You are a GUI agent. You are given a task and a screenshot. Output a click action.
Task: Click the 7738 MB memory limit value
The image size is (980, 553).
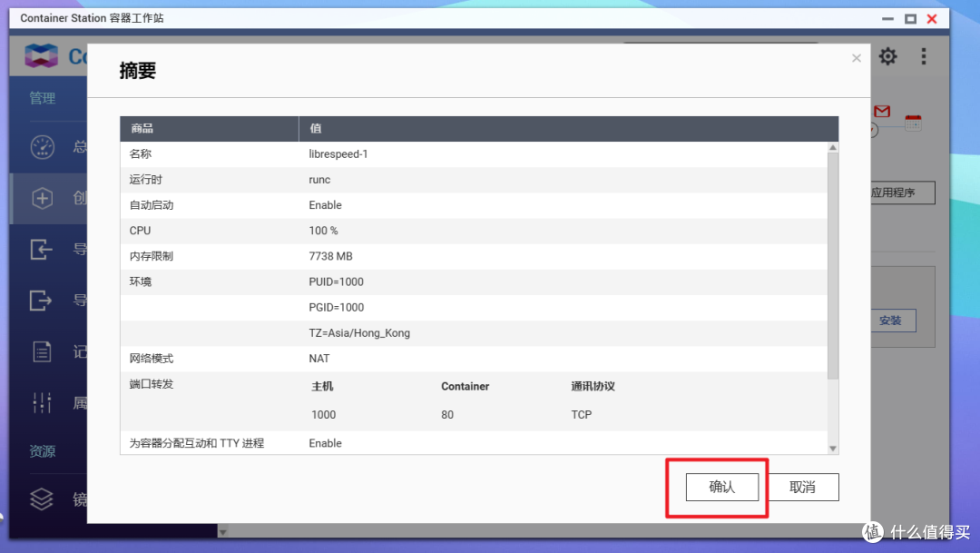pyautogui.click(x=330, y=256)
